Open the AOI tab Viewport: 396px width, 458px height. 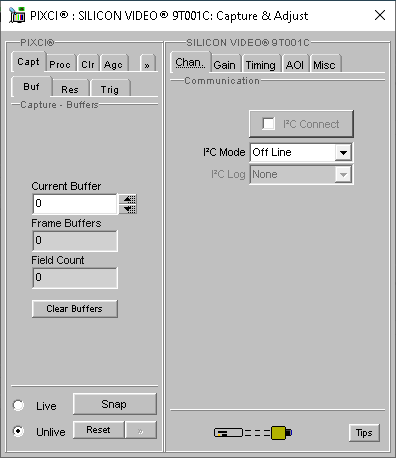(295, 64)
